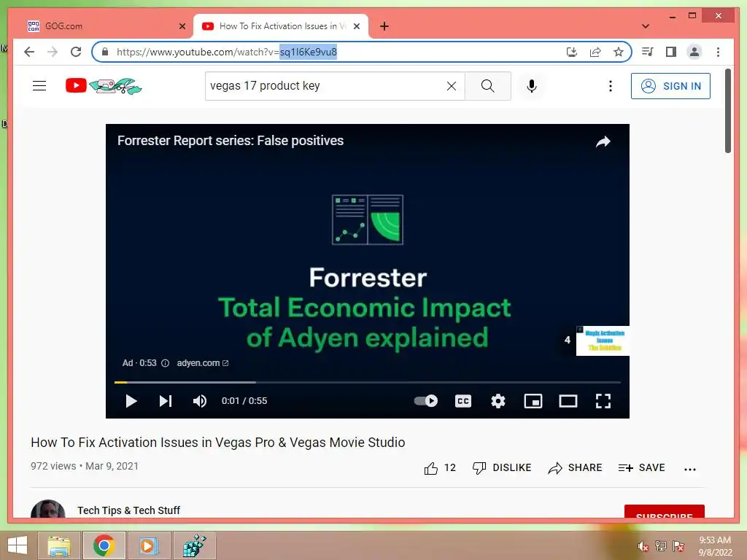This screenshot has height=560, width=747.
Task: Open media control icon in Chrome toolbar
Action: point(648,52)
